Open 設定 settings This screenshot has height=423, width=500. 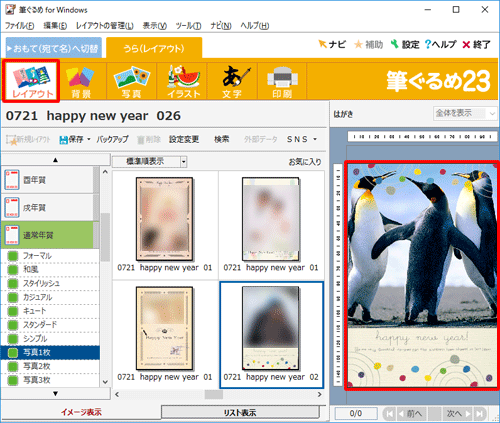[405, 44]
